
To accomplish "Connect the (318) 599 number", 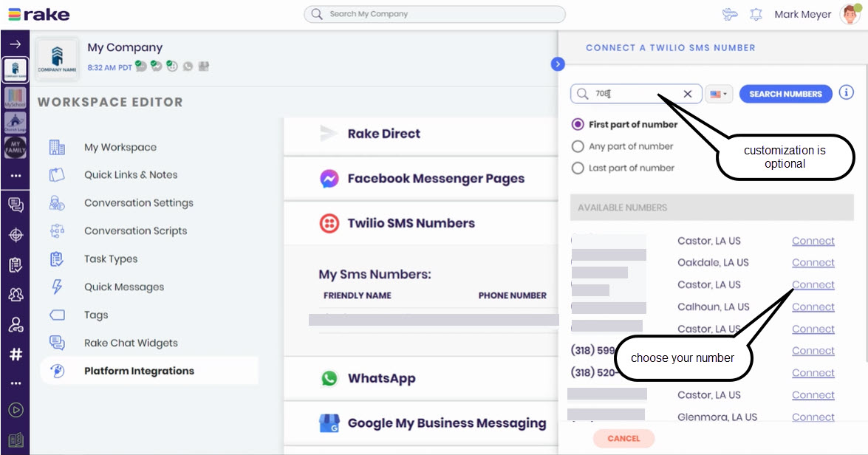I will [813, 350].
